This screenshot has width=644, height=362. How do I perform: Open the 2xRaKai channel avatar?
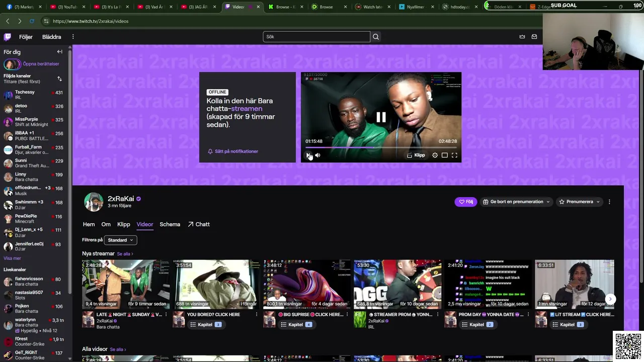94,202
